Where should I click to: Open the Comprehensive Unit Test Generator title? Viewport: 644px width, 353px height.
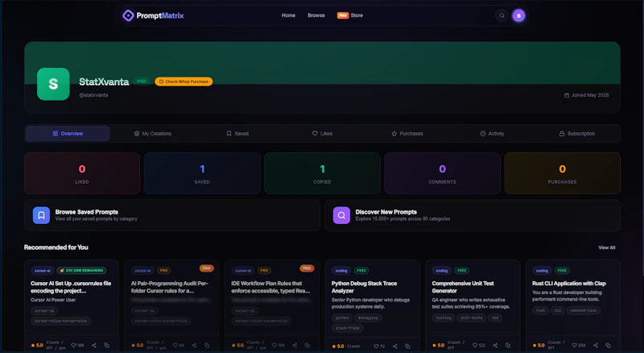click(x=463, y=287)
